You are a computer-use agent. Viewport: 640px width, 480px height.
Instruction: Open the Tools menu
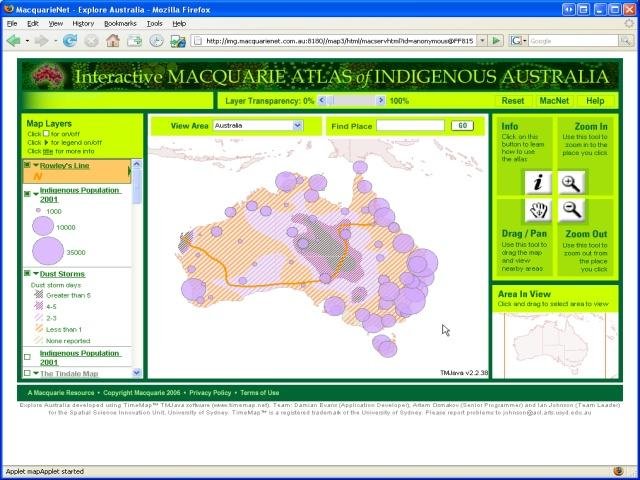pos(154,24)
